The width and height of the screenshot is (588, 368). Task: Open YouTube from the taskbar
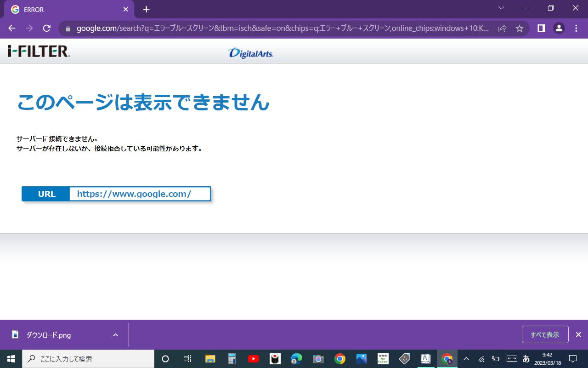click(253, 359)
